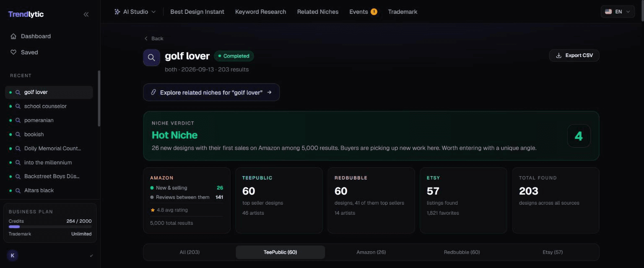
Task: Open recent search pomeranian
Action: pos(49,120)
